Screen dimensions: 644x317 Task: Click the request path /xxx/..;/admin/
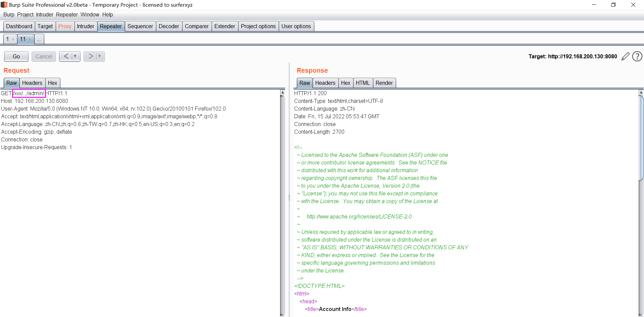point(29,93)
